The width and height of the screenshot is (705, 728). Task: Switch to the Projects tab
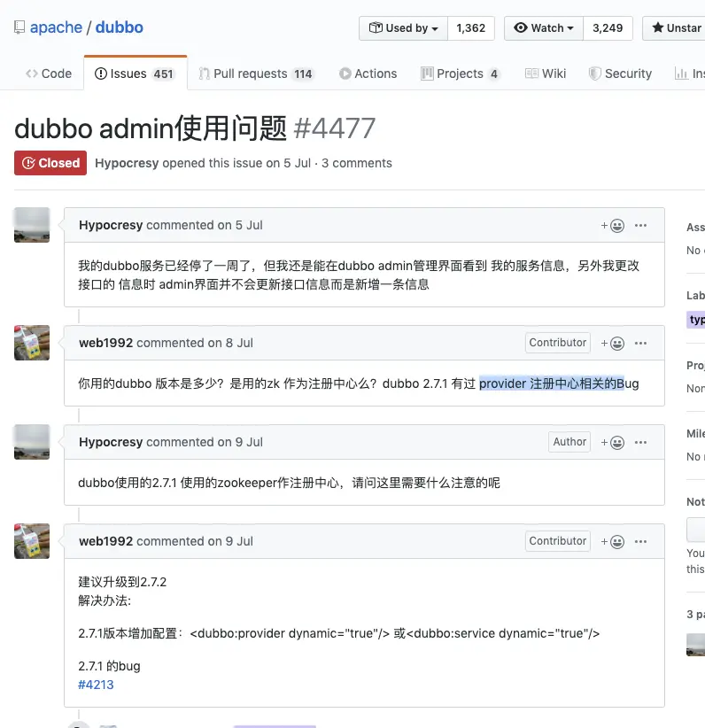(x=461, y=74)
